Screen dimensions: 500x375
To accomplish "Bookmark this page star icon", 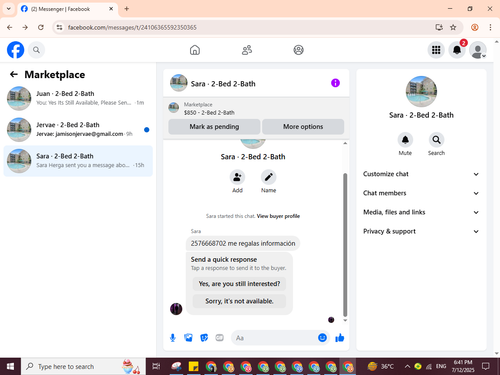I will [453, 27].
